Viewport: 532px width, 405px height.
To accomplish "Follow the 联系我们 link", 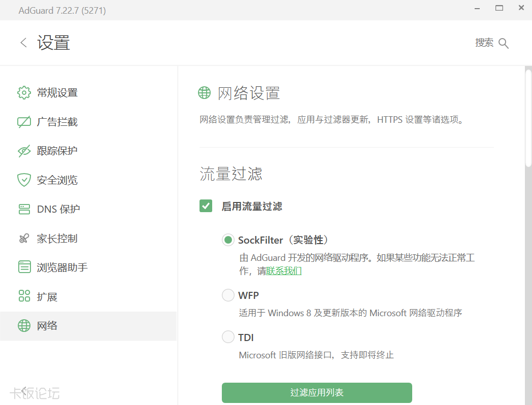I will click(x=284, y=271).
